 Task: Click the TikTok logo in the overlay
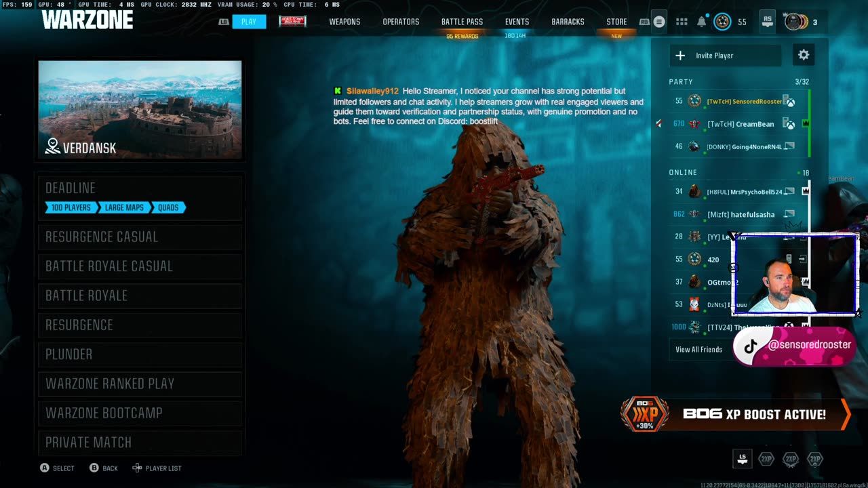[x=751, y=347]
